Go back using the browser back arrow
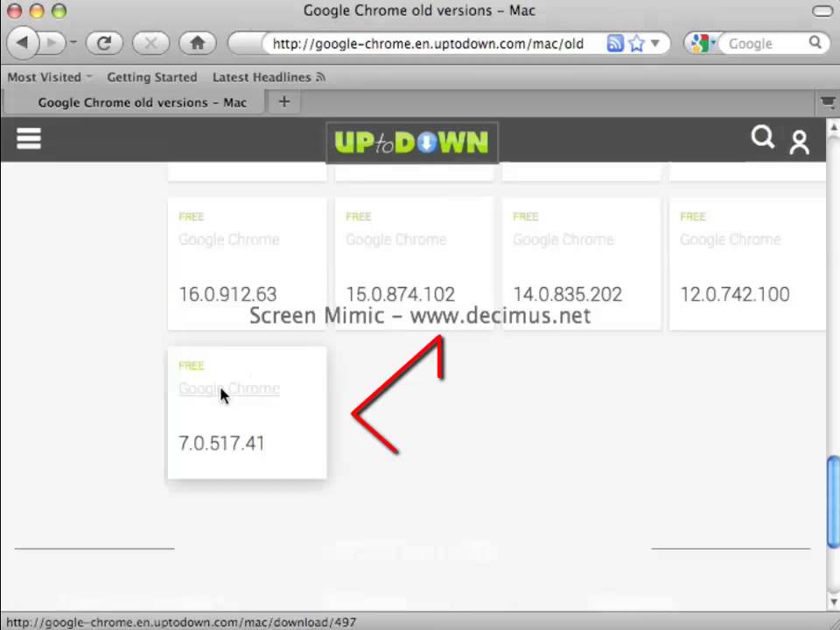 (x=22, y=42)
